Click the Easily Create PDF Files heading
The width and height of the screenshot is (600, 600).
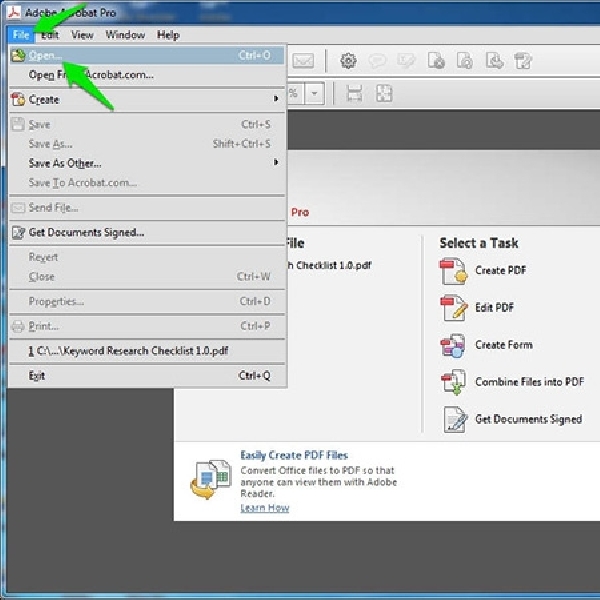click(x=294, y=455)
